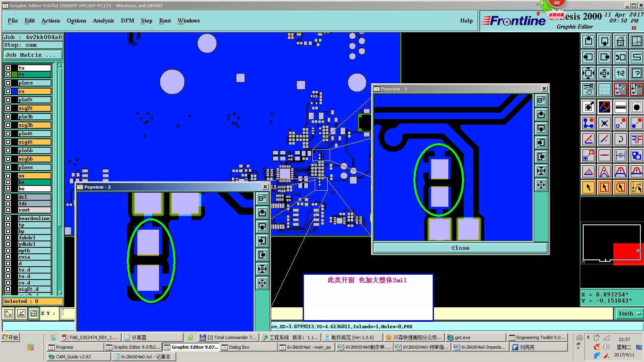The width and height of the screenshot is (644, 362).
Task: Click the zoom out arrows icon
Action: (x=605, y=73)
